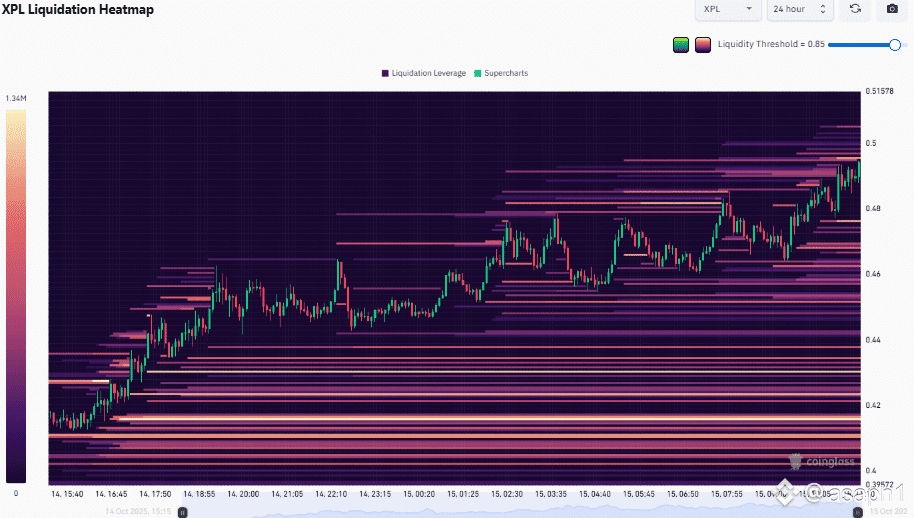The width and height of the screenshot is (914, 518).
Task: Click the 24 hour stepper arrows
Action: pos(822,9)
